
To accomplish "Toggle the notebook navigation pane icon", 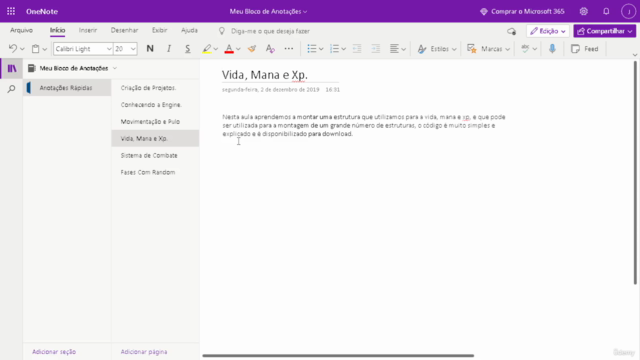I will [x=12, y=68].
